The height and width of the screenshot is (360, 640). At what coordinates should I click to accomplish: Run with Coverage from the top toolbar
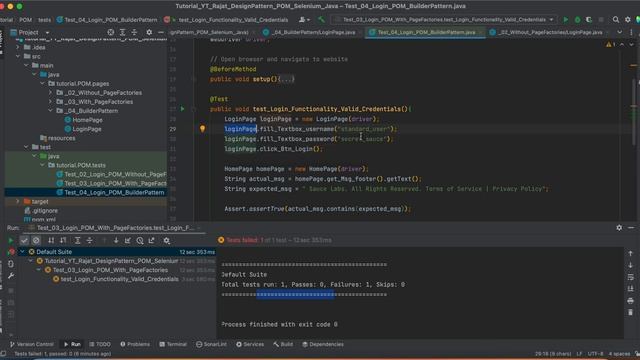point(589,20)
